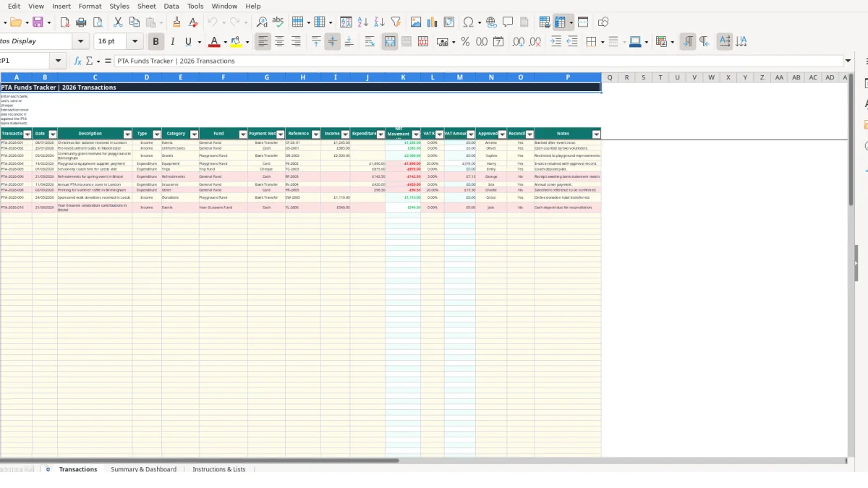The width and height of the screenshot is (868, 488).
Task: Click Sort Descending icon
Action: coord(379,22)
